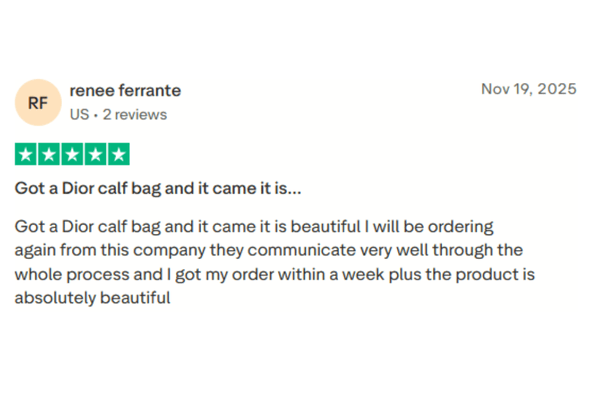Image resolution: width=600 pixels, height=400 pixels.
Task: Open renee ferrante's profile name
Action: (x=125, y=90)
